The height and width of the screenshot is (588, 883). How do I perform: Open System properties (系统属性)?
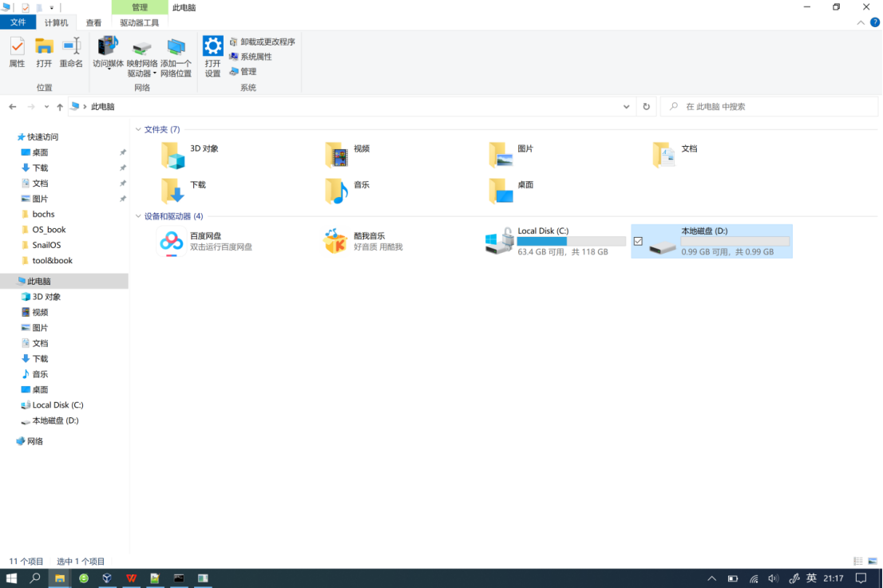[x=251, y=57]
